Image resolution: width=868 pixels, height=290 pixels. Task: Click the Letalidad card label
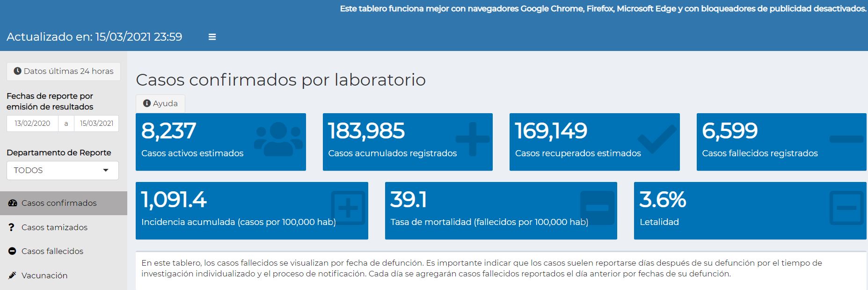[659, 222]
